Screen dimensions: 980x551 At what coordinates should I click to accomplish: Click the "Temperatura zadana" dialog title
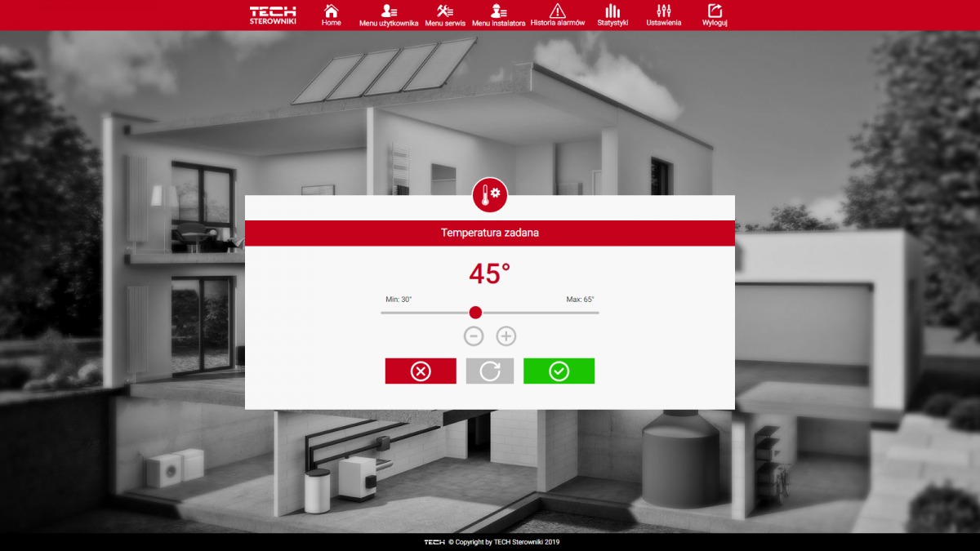click(490, 233)
